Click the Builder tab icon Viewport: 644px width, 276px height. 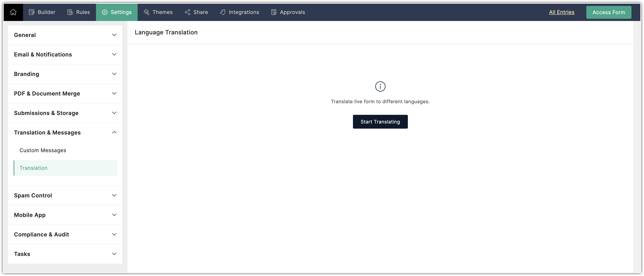point(31,12)
